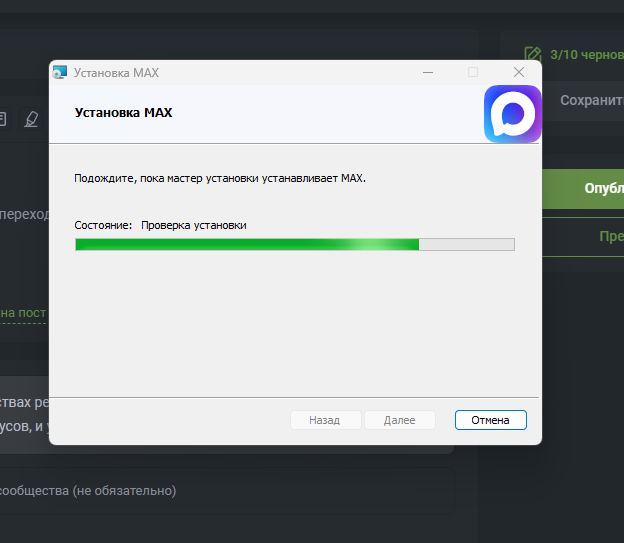
Task: Click the drafts pencil icon next to 3/10
Action: click(533, 53)
